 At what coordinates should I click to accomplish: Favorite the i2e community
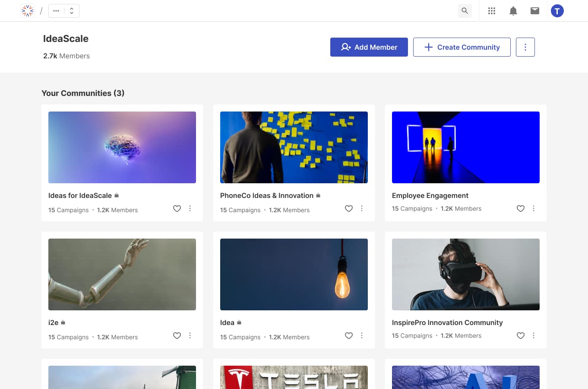coord(177,335)
